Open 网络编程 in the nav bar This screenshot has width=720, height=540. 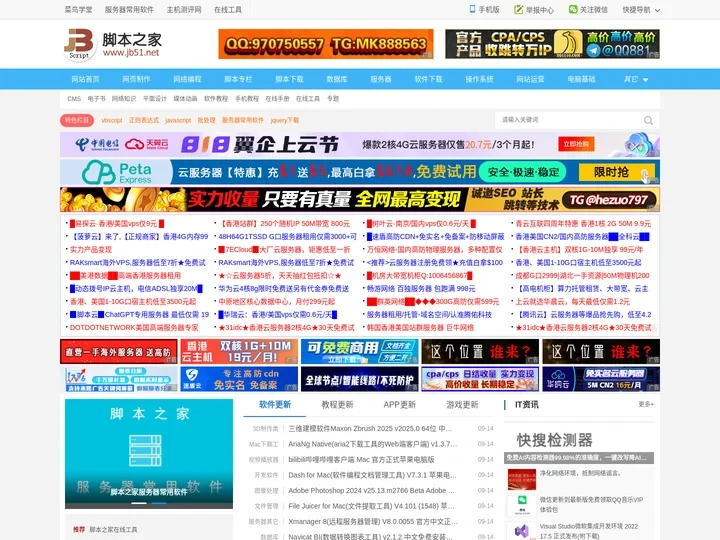coord(187,79)
